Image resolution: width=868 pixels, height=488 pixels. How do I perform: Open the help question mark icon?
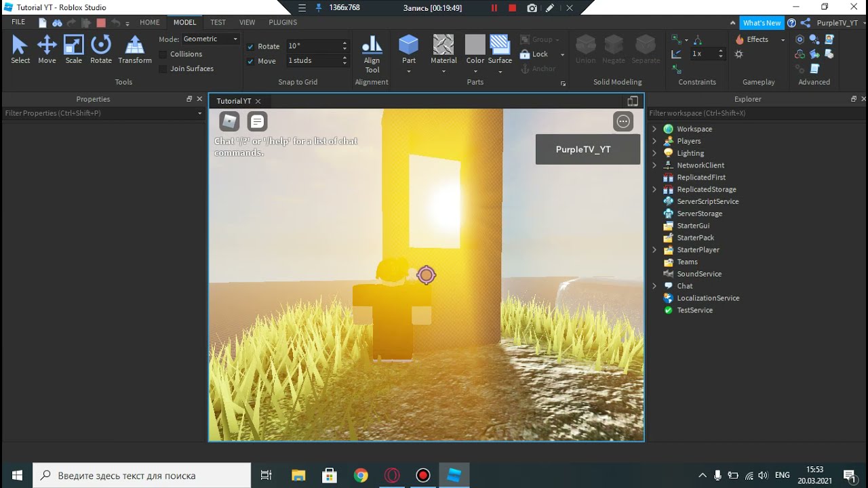coord(791,23)
